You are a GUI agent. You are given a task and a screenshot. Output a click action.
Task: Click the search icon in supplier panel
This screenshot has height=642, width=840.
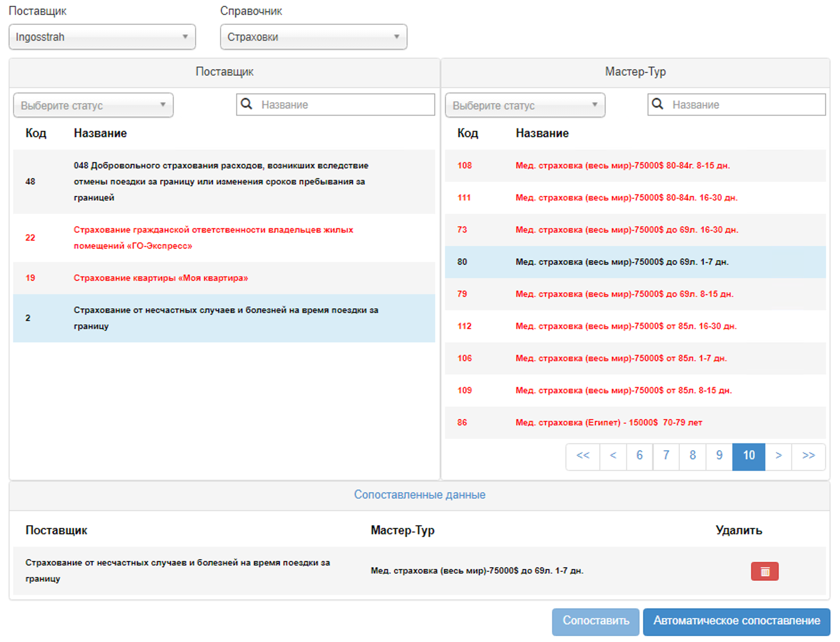(246, 104)
